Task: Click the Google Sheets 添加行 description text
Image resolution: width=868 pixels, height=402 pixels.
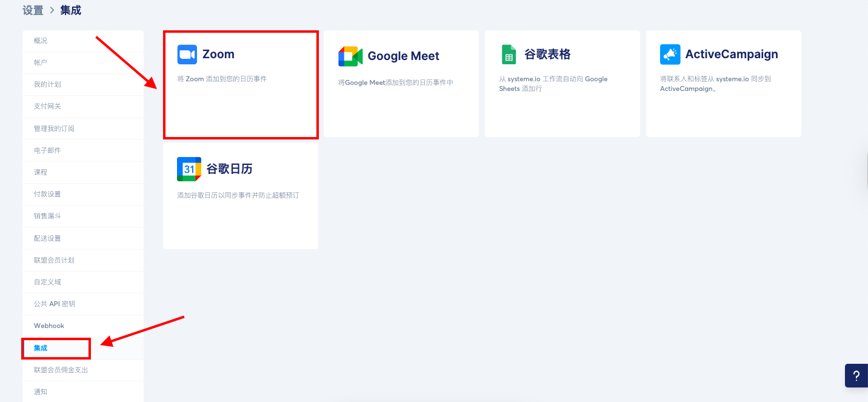Action: 553,84
